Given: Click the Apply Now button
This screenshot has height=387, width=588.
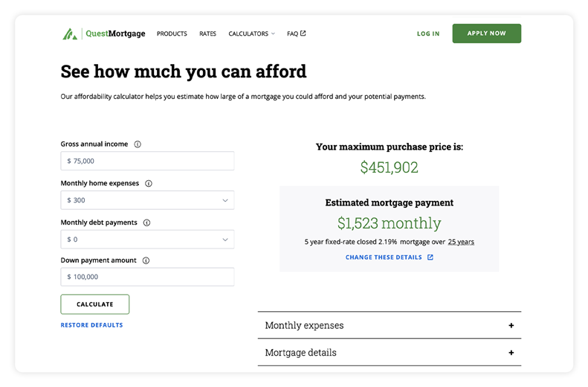Looking at the screenshot, I should (x=486, y=33).
